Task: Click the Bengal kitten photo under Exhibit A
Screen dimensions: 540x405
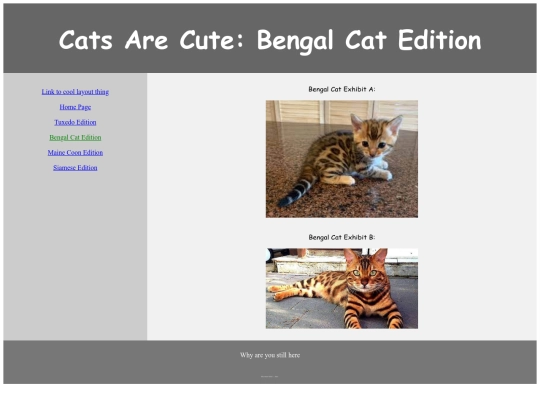Action: pyautogui.click(x=342, y=159)
